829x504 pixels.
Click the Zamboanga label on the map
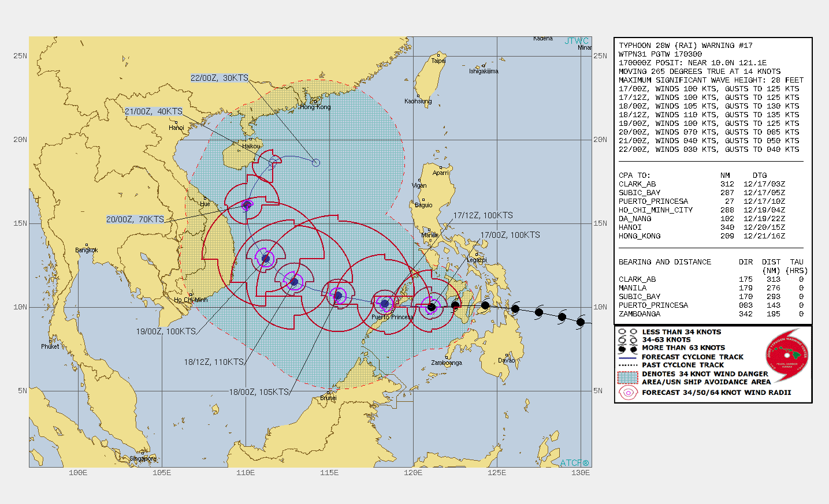447,363
